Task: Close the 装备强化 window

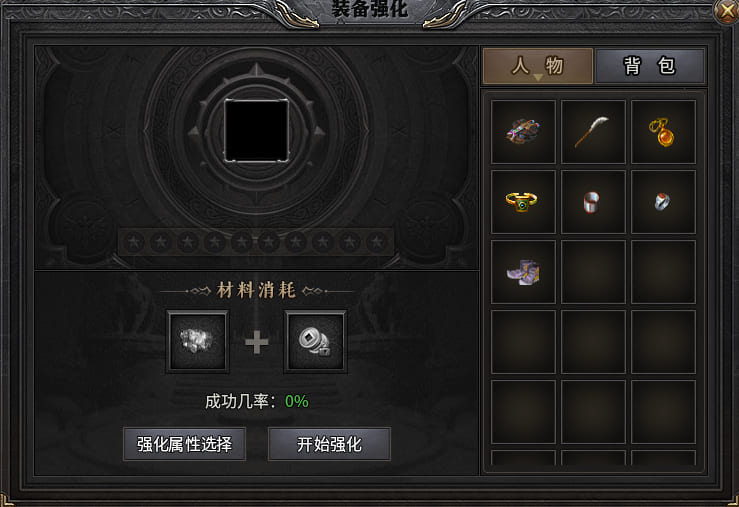Action: [726, 10]
